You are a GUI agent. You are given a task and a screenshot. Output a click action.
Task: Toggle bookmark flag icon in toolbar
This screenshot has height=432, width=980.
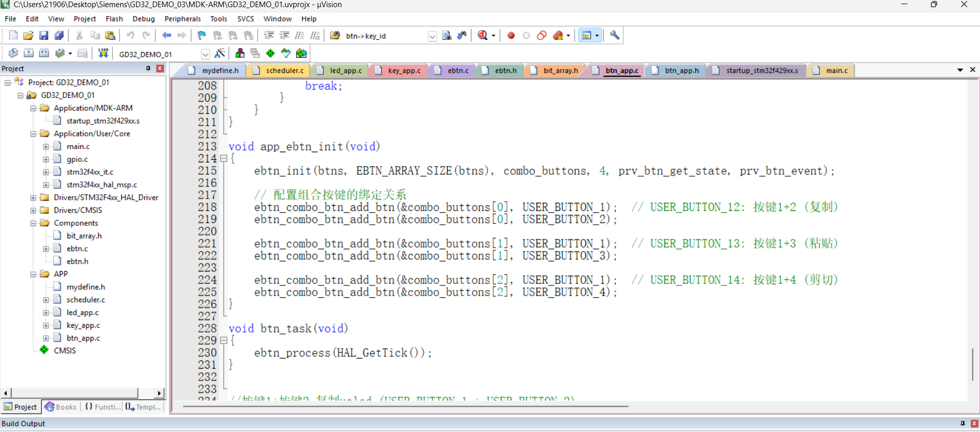[x=202, y=35]
